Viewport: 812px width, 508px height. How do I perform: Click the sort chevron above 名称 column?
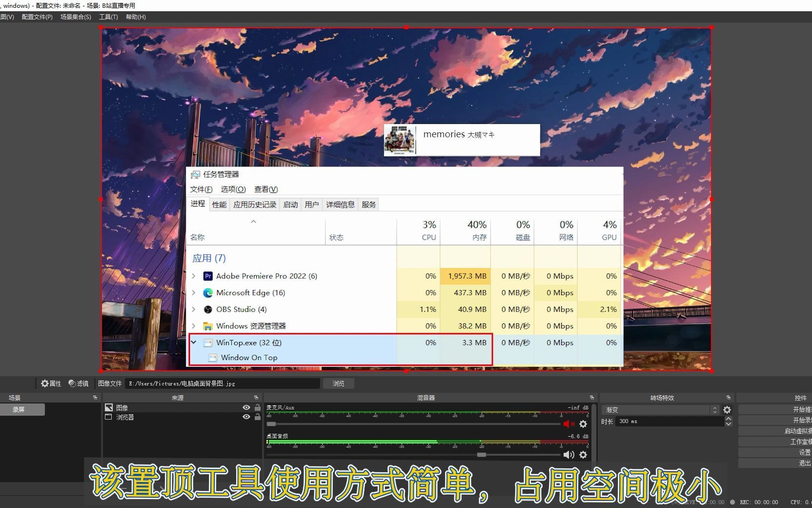click(253, 222)
